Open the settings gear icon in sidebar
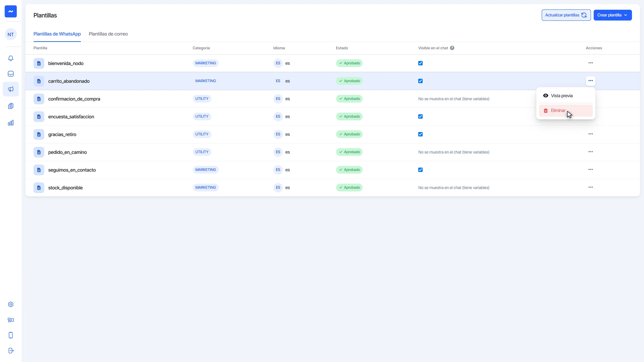The image size is (644, 362). 11,304
